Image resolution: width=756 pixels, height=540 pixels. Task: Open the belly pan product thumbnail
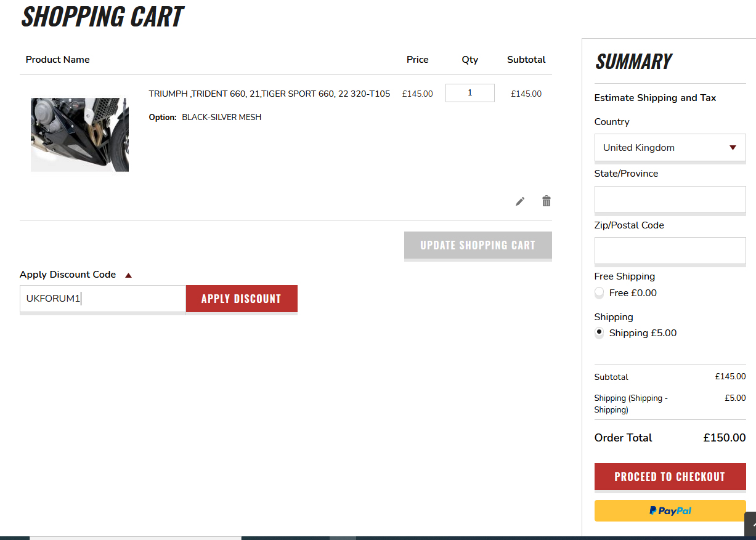pyautogui.click(x=79, y=134)
